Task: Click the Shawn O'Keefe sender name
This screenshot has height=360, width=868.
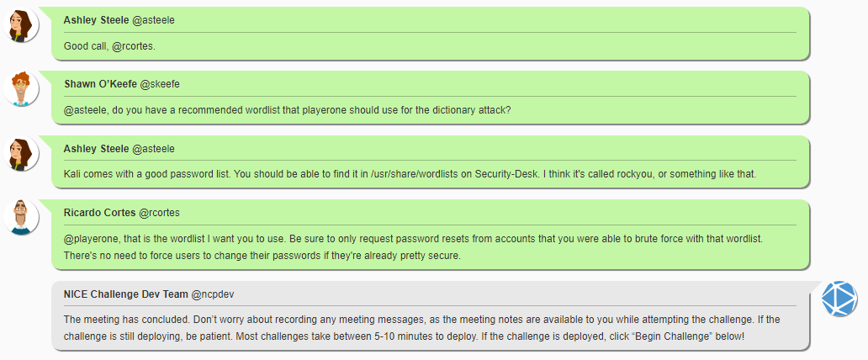Action: 100,84
